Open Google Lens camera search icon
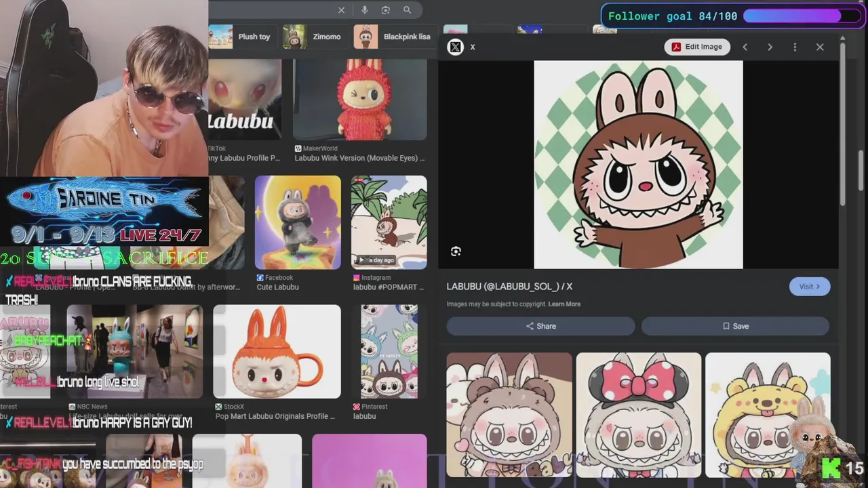The height and width of the screenshot is (488, 868). [x=386, y=10]
